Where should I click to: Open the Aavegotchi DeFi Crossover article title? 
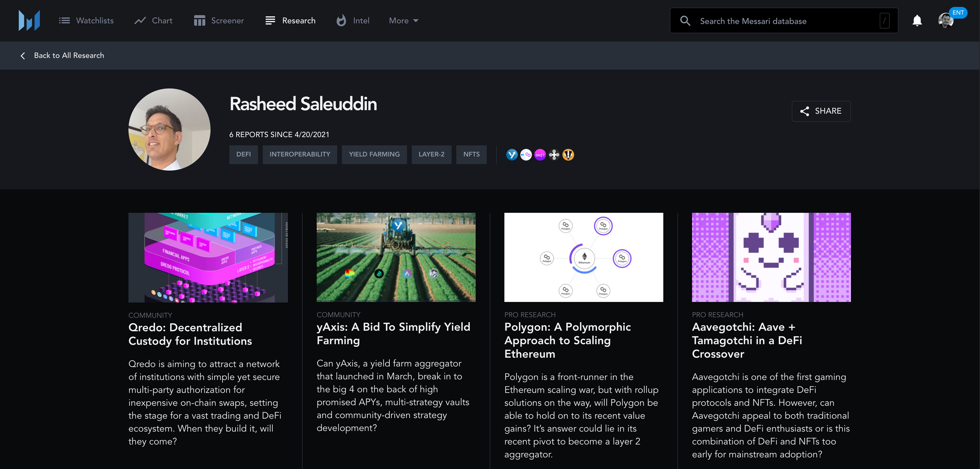click(x=747, y=340)
